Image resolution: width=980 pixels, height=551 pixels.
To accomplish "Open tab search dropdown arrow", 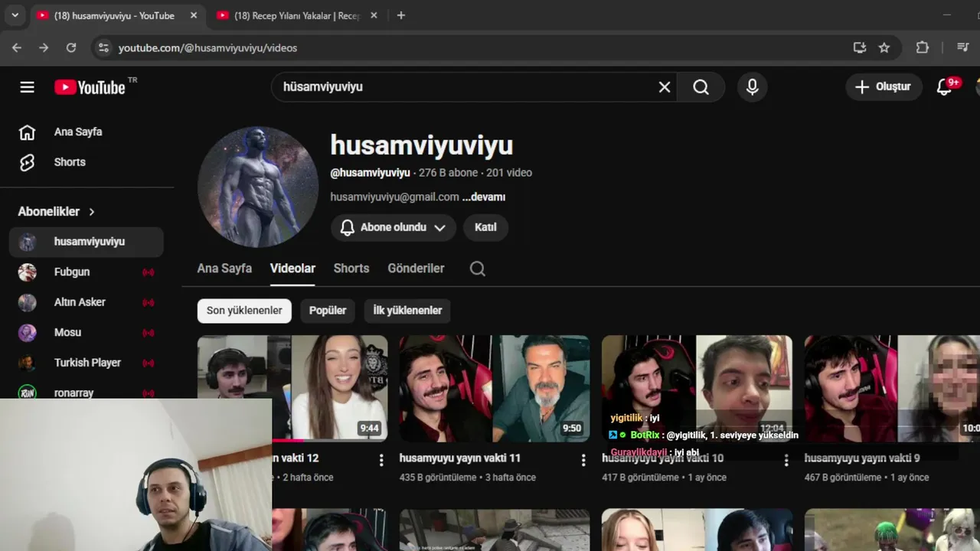I will 15,15.
